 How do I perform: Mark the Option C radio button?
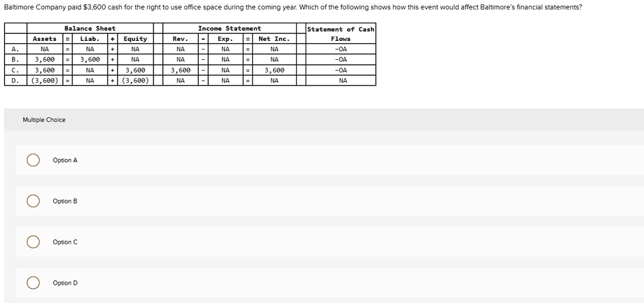pos(33,242)
